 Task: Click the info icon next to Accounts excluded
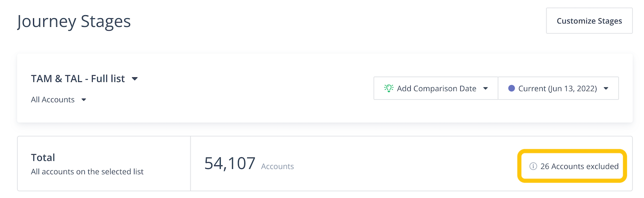[x=533, y=166]
